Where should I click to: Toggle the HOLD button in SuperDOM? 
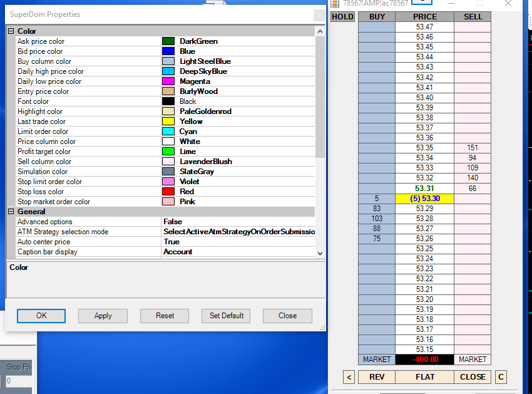click(342, 17)
